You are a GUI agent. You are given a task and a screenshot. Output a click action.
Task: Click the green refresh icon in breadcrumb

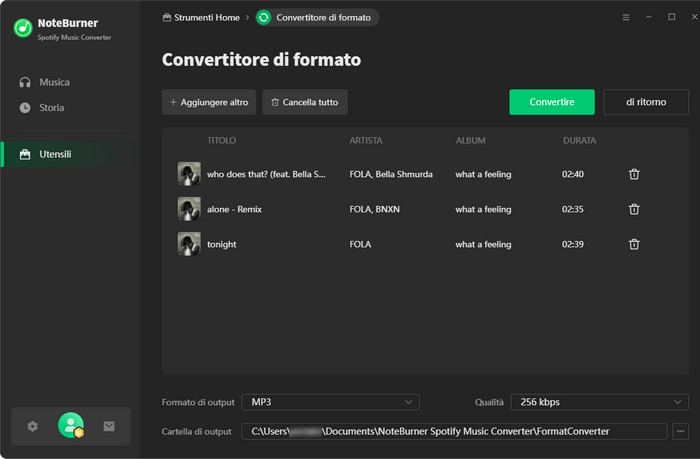point(264,17)
